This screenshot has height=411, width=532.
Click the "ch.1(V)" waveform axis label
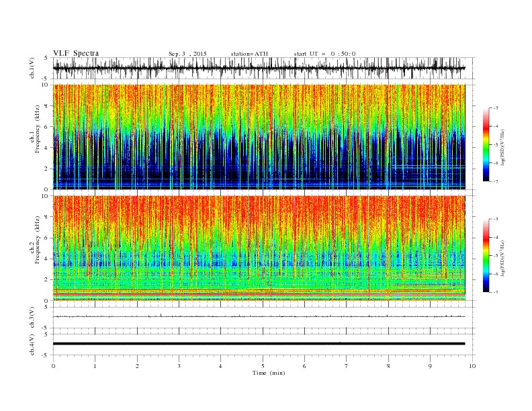(x=32, y=68)
